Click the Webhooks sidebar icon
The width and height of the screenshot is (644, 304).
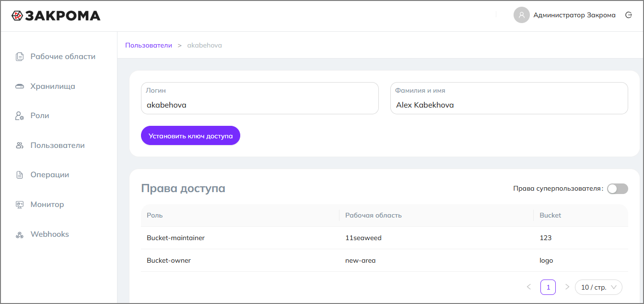(20, 234)
